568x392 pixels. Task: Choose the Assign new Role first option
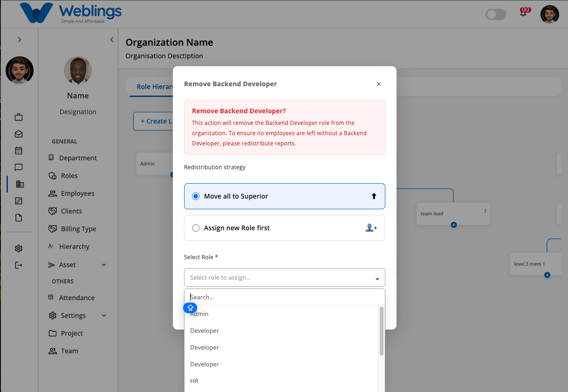[x=285, y=228]
